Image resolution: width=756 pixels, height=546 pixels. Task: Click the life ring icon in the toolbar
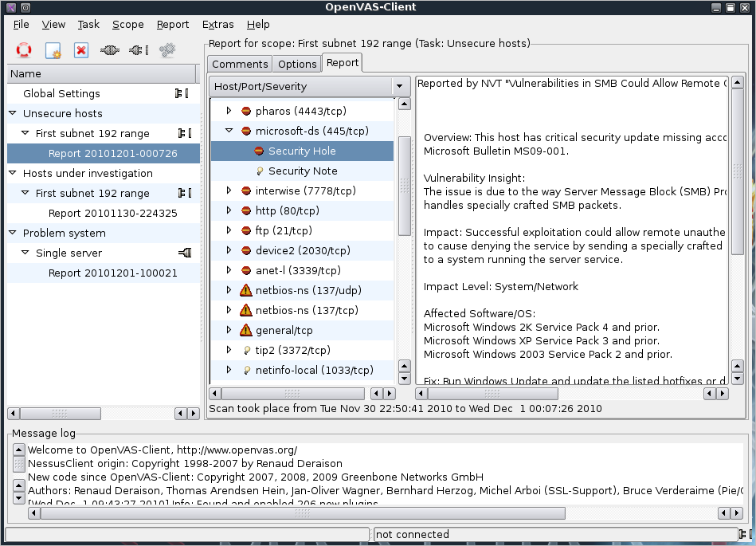pos(23,49)
